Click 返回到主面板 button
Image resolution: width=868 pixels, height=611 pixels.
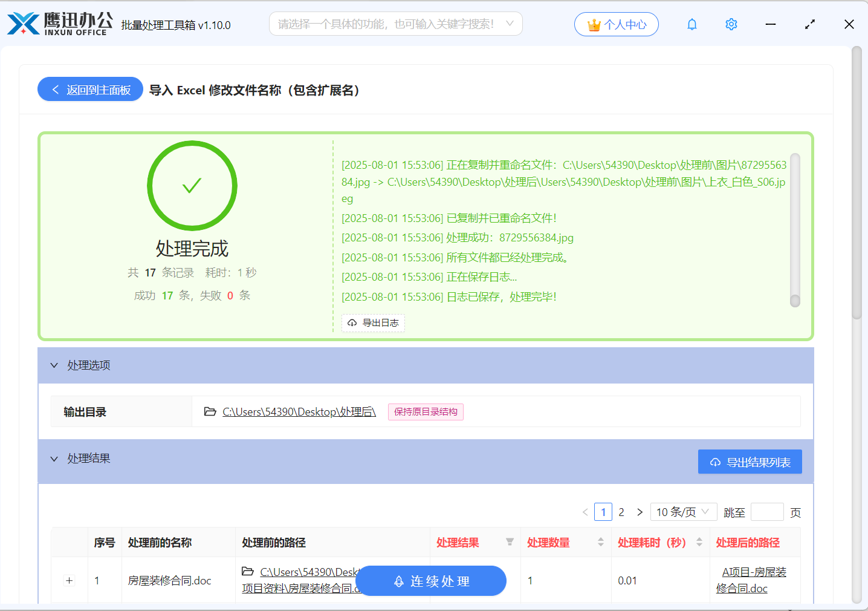[91, 89]
